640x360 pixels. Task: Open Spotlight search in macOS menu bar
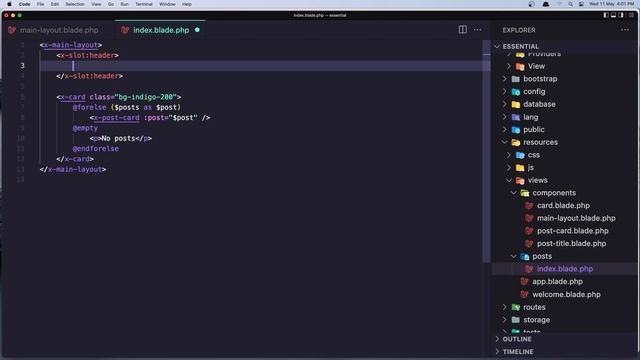[x=570, y=4]
